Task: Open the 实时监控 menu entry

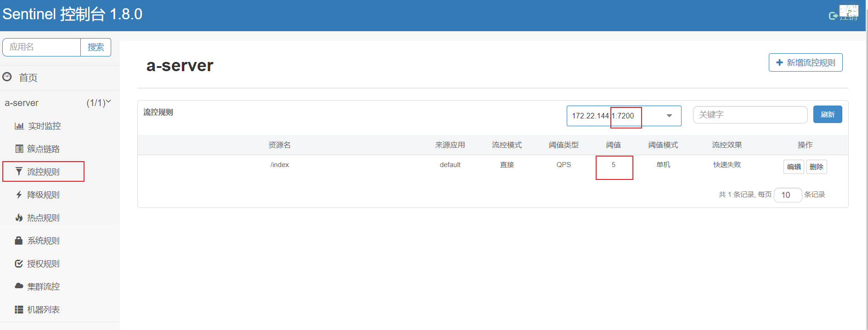Action: click(44, 126)
